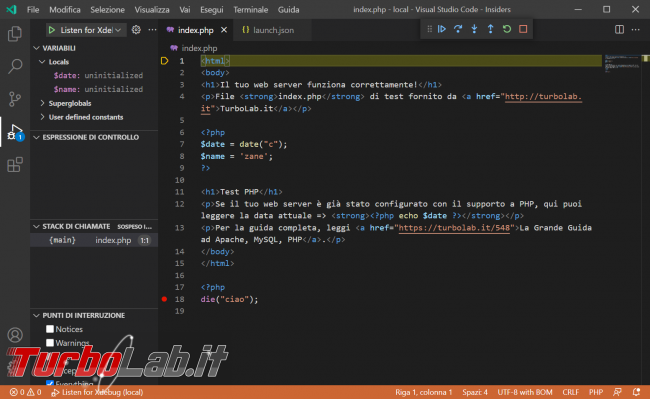Place cursor on die("ciao") line
The height and width of the screenshot is (399, 650).
point(229,299)
